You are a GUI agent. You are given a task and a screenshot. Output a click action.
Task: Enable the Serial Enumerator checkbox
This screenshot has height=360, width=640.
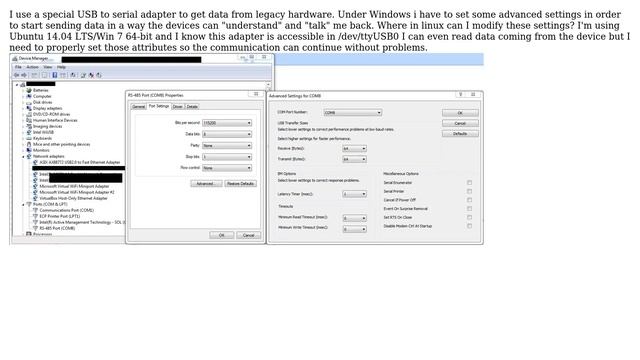pos(469,182)
